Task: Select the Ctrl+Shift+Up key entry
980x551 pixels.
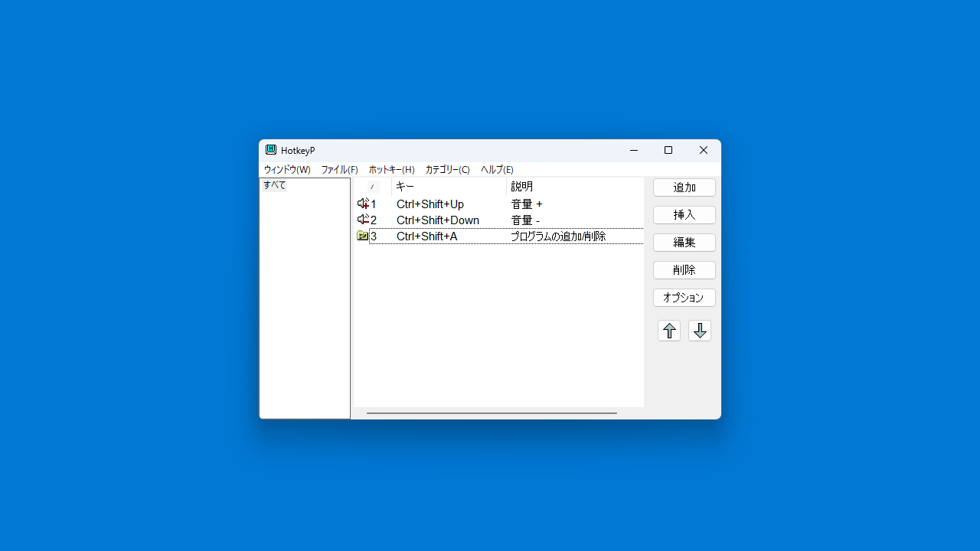Action: tap(430, 204)
